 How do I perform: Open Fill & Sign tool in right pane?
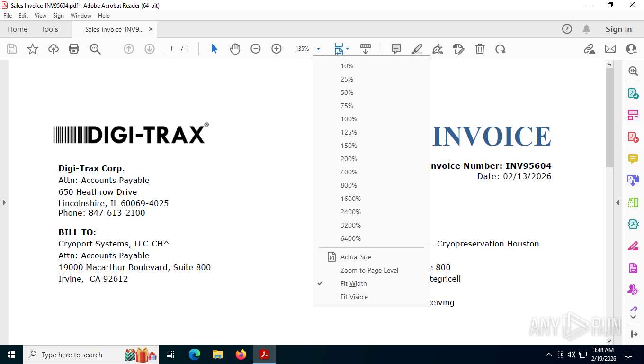(633, 246)
